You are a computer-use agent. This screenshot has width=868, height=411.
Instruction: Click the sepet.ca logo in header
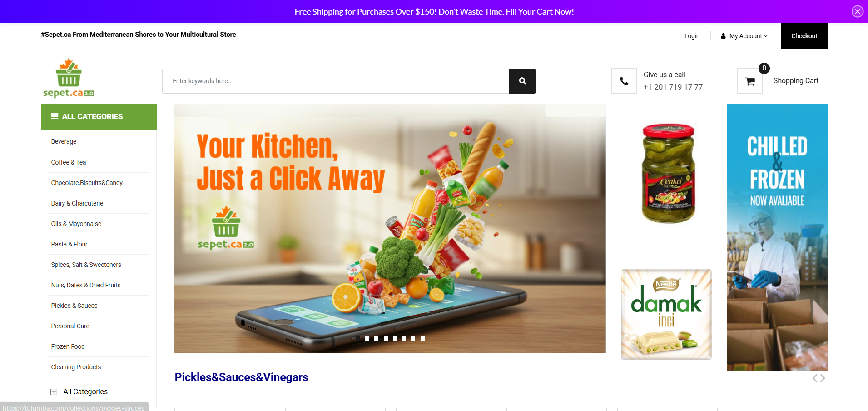tap(69, 78)
